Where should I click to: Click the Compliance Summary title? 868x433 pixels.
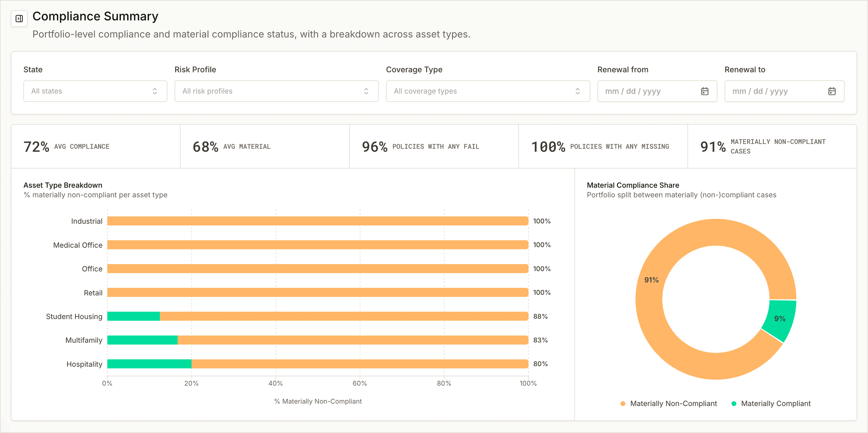95,16
